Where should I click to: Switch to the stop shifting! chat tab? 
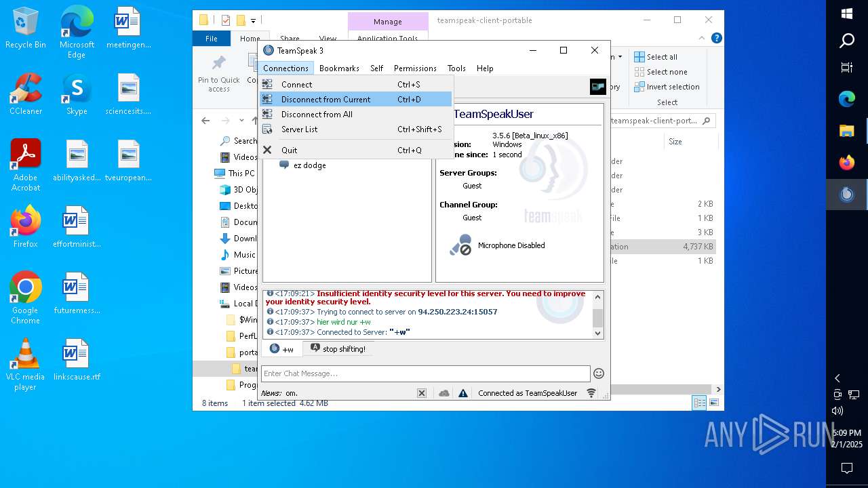pyautogui.click(x=338, y=349)
